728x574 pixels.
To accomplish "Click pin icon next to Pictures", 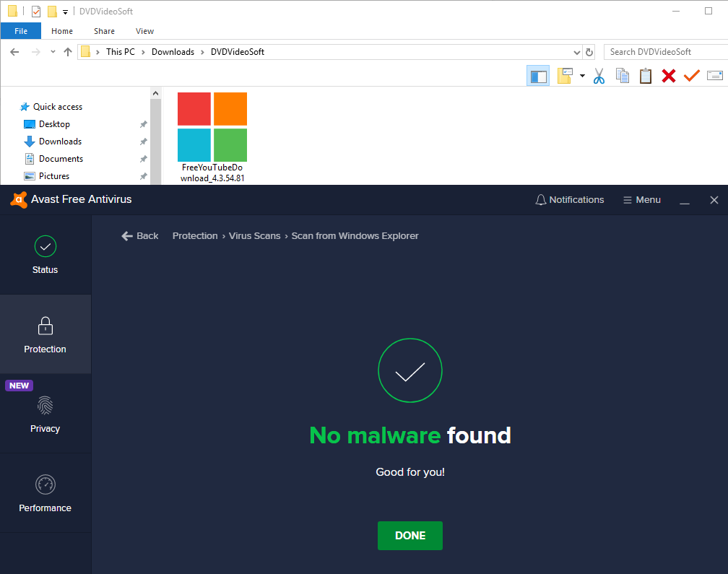I will [144, 176].
